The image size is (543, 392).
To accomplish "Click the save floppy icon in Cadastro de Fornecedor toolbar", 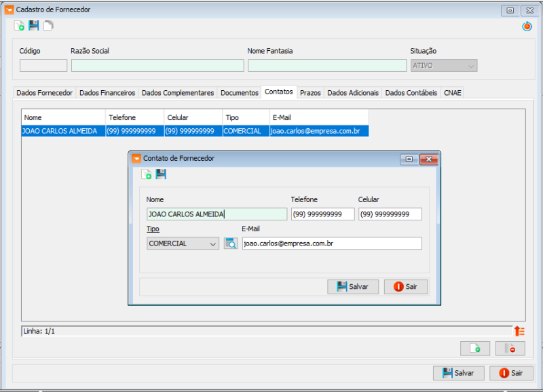I will point(33,25).
